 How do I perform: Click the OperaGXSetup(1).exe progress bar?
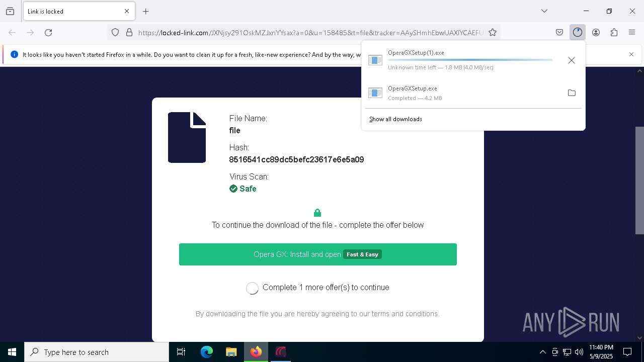pyautogui.click(x=470, y=60)
